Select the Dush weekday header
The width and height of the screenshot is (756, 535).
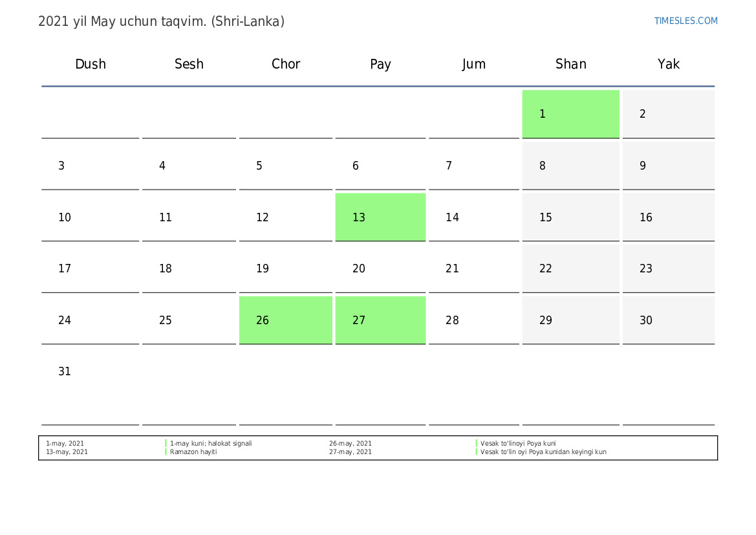[x=90, y=64]
